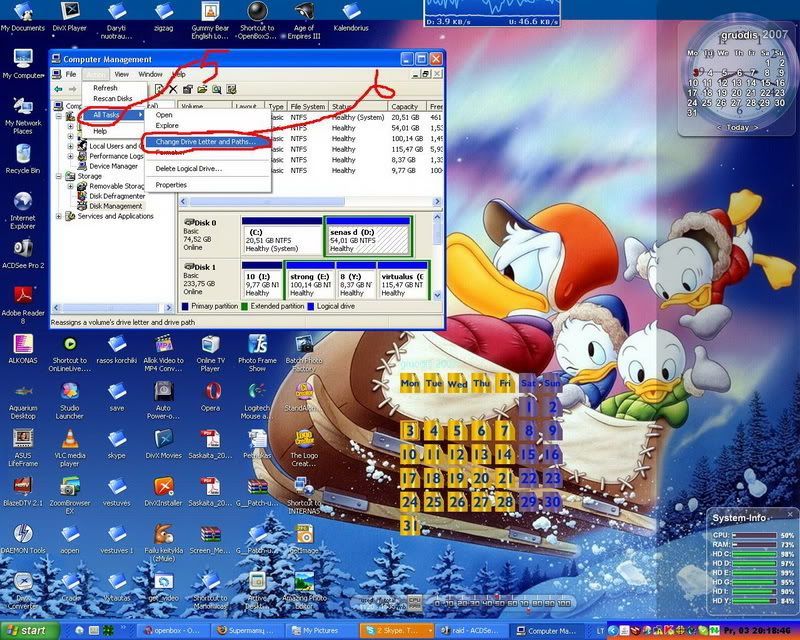The height and width of the screenshot is (640, 800).
Task: Open the Photo Frame Show desktop icon
Action: pos(257,353)
